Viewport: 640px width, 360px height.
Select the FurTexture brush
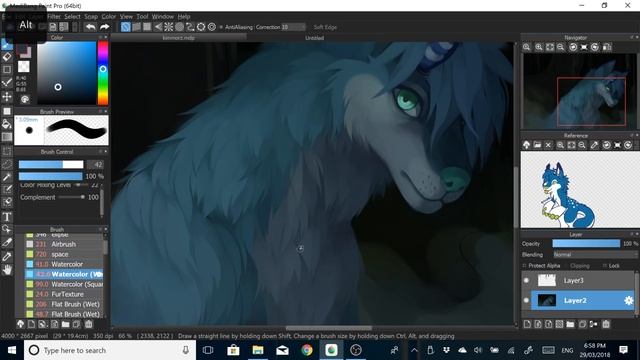pos(64,294)
